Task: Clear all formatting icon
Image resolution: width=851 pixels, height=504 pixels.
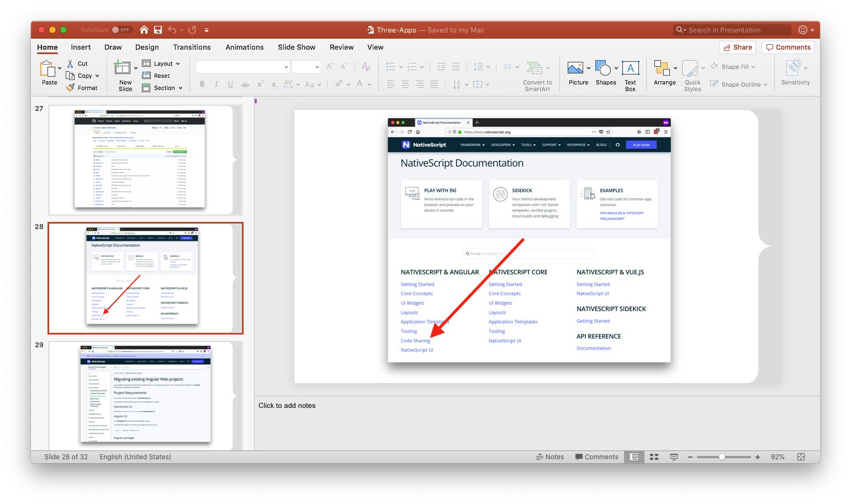Action: point(366,67)
